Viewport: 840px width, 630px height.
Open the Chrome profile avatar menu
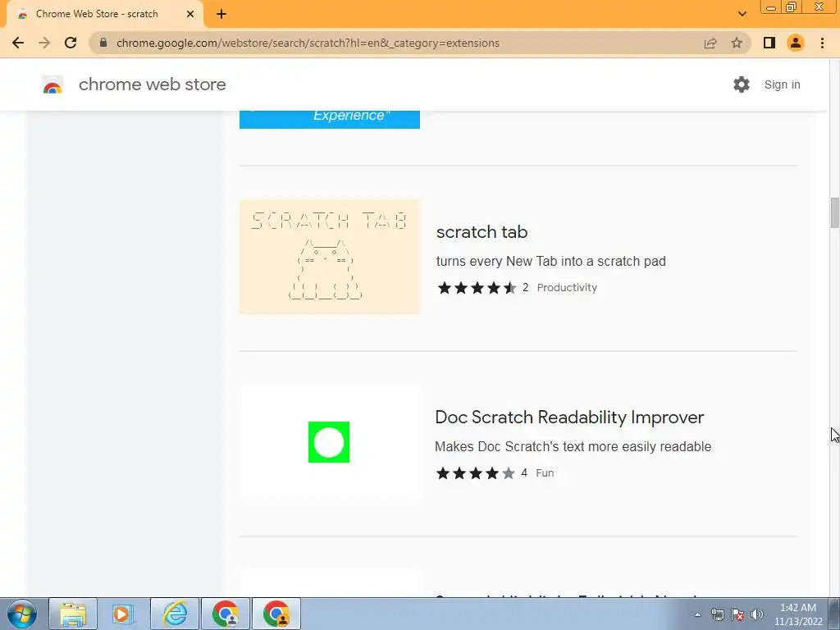[796, 43]
